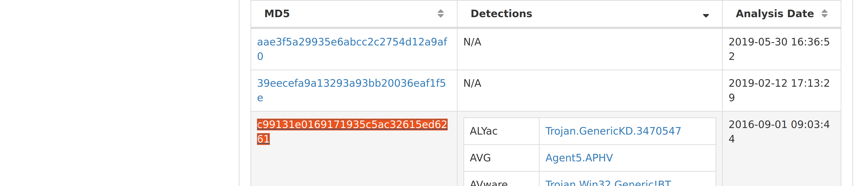
Task: Open hash link starting with 39eecefa9a13
Action: (x=351, y=91)
